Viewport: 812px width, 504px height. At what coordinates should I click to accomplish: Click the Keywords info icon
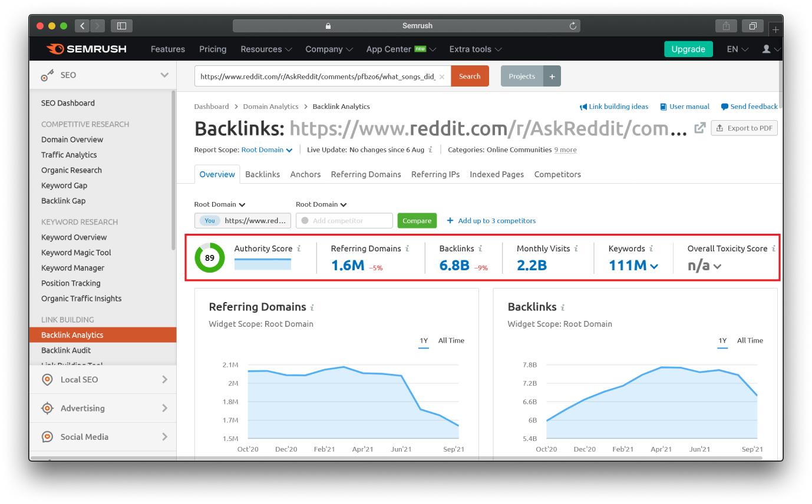(x=651, y=248)
